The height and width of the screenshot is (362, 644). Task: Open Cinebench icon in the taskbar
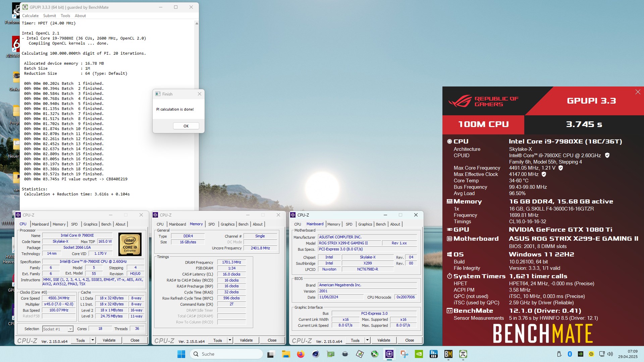315,354
